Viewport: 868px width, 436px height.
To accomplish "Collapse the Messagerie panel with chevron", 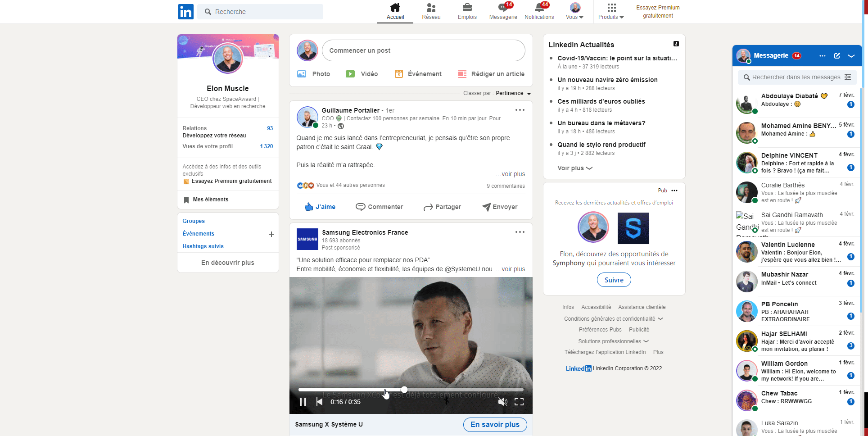I will 851,56.
